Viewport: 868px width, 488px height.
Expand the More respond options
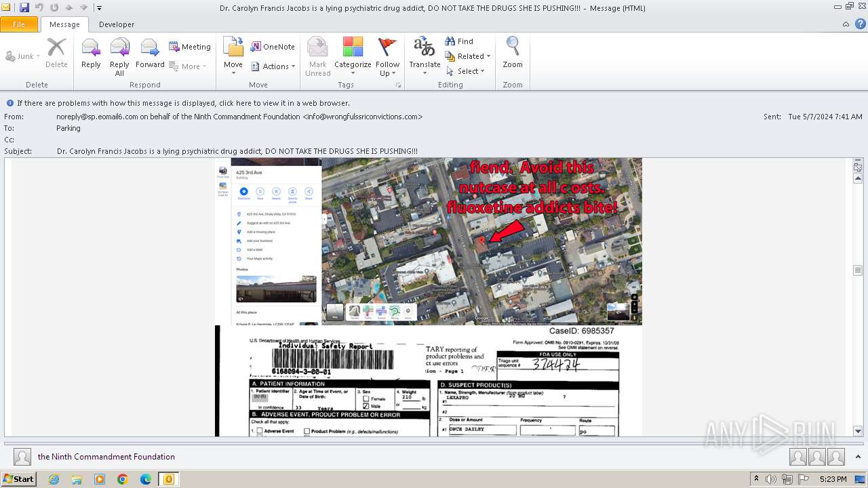coord(188,66)
